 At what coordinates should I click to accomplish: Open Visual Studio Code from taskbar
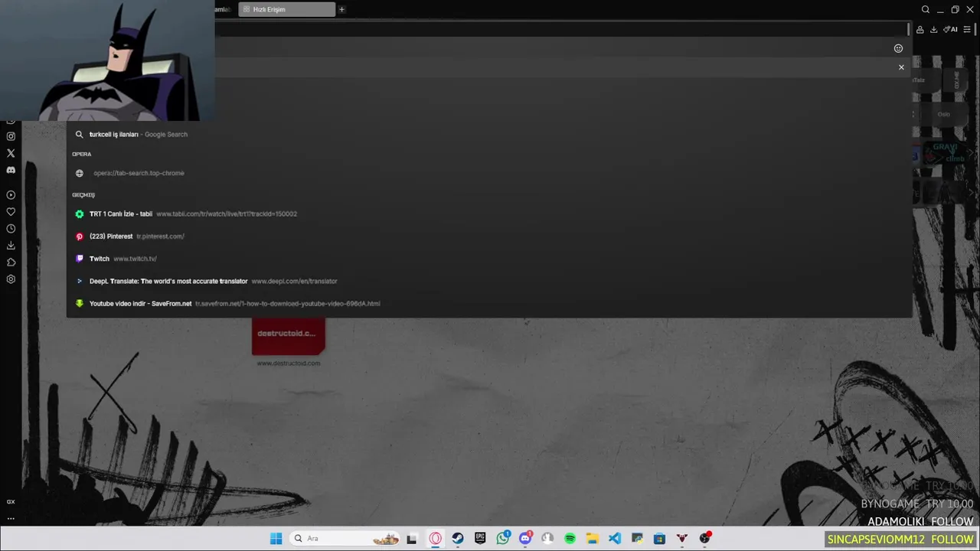coord(615,539)
